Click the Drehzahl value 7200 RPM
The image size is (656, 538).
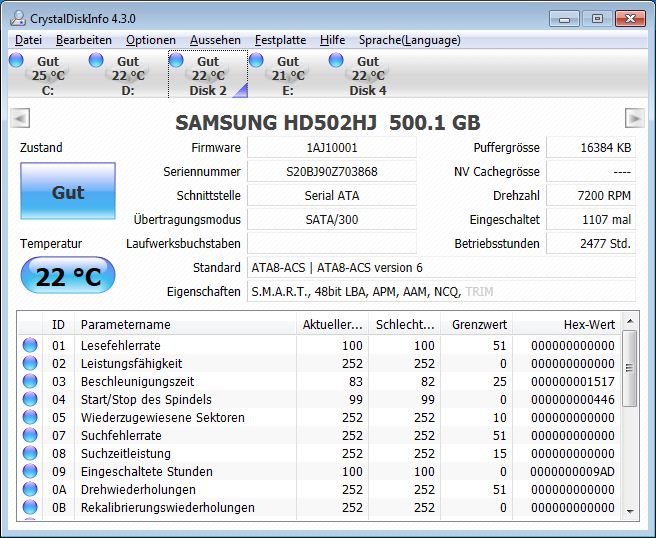591,195
